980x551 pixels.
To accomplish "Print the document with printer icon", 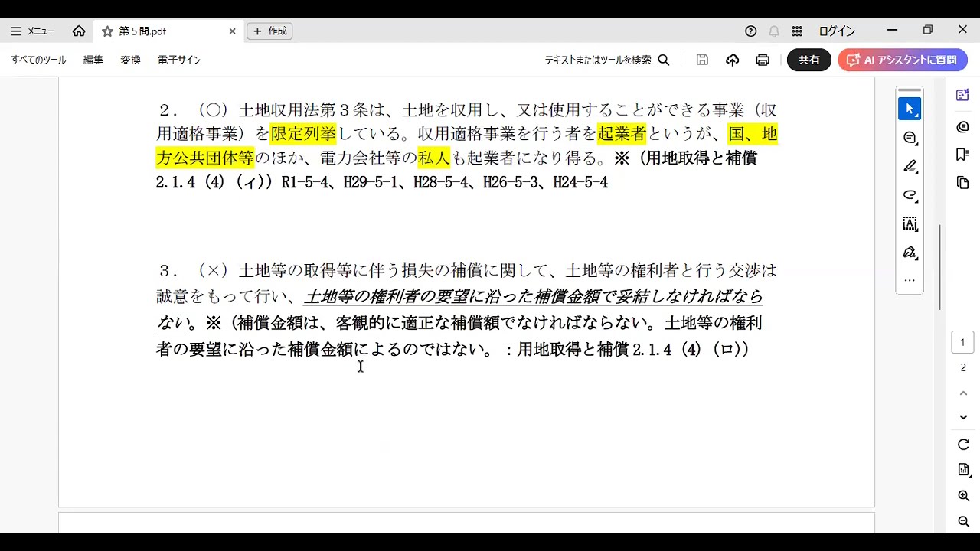I will click(763, 60).
